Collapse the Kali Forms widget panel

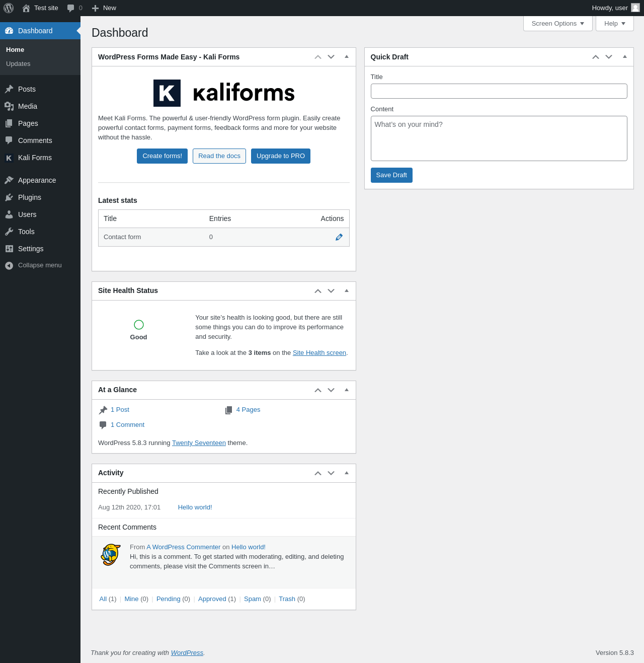[347, 57]
